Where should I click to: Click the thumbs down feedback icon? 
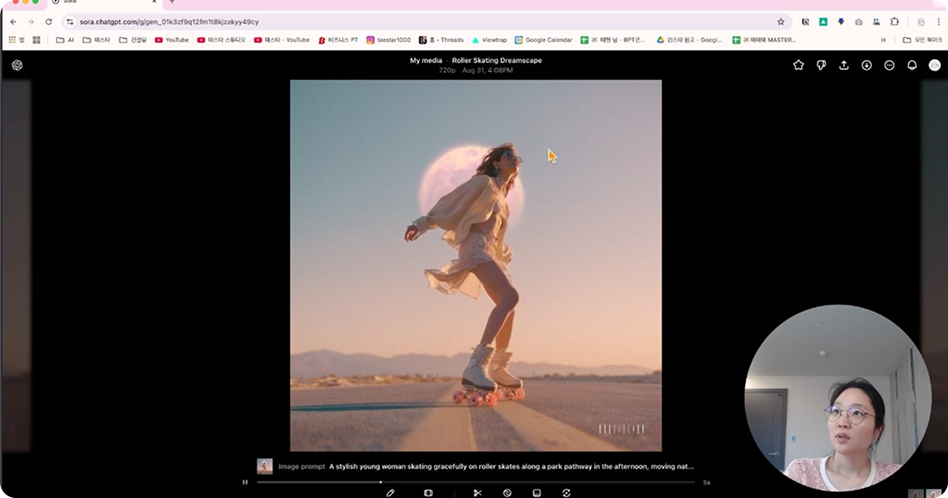[821, 65]
